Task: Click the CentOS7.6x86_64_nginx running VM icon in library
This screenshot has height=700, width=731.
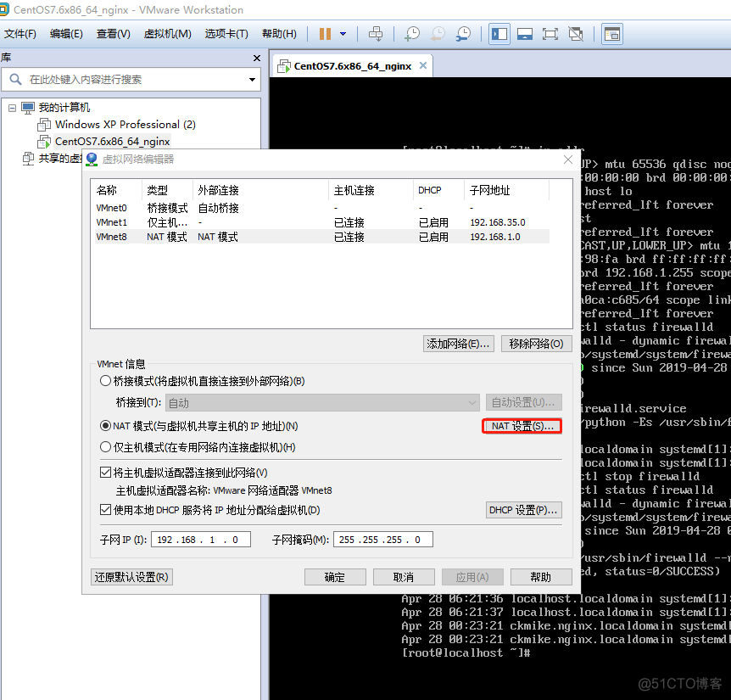Action: pos(44,142)
